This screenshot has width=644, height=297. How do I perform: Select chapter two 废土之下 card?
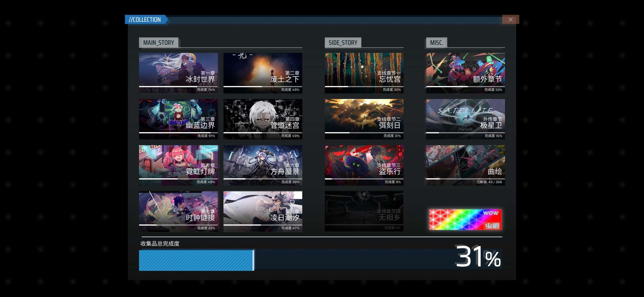(x=263, y=73)
